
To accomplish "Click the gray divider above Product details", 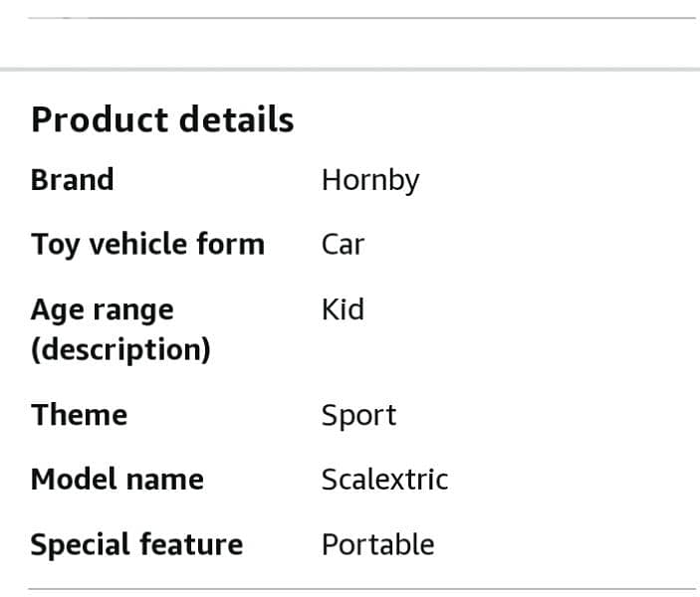I will pos(350,69).
